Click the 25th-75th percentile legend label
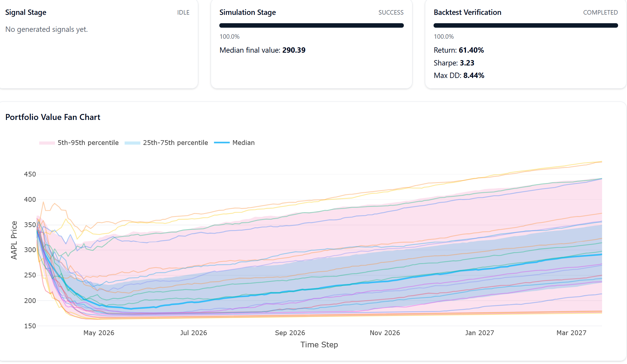The width and height of the screenshot is (627, 364). [x=175, y=143]
